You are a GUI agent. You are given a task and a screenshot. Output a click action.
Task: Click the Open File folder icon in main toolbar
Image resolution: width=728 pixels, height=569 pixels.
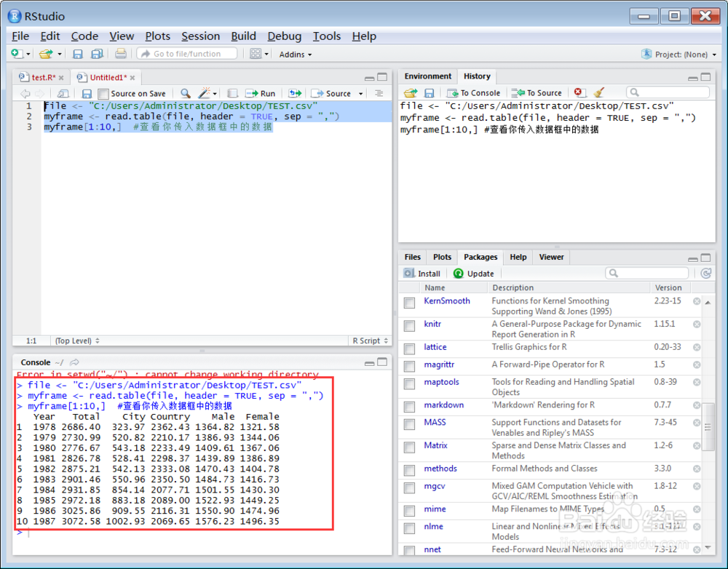pyautogui.click(x=45, y=54)
